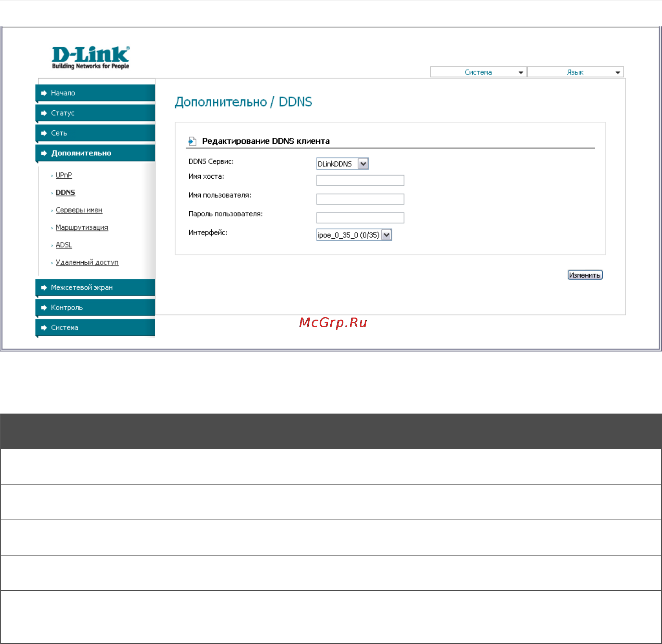Open the DDNS Сервис DLinkDDNS dropdown

pyautogui.click(x=342, y=164)
